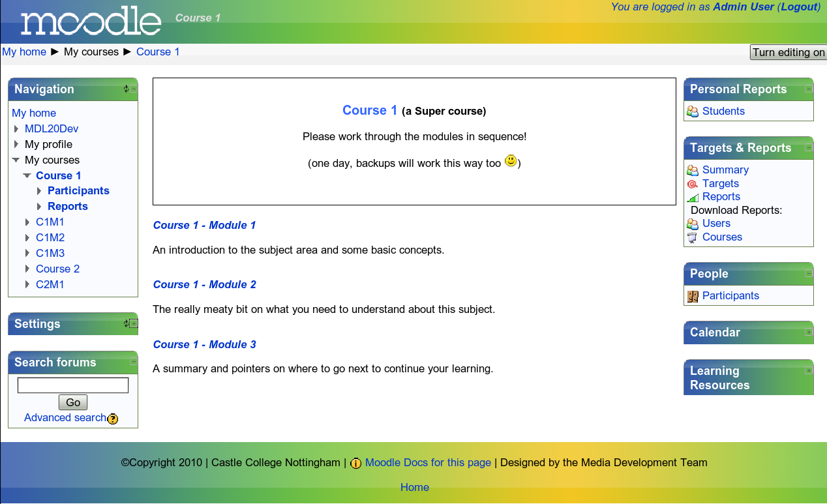Open Users link under Download Reports
Screen dimensions: 827x504
[716, 224]
